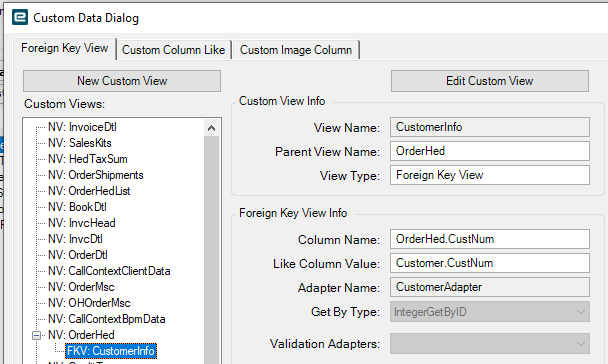This screenshot has width=608, height=364.
Task: Select NV: SalesKits tree node
Action: (79, 143)
